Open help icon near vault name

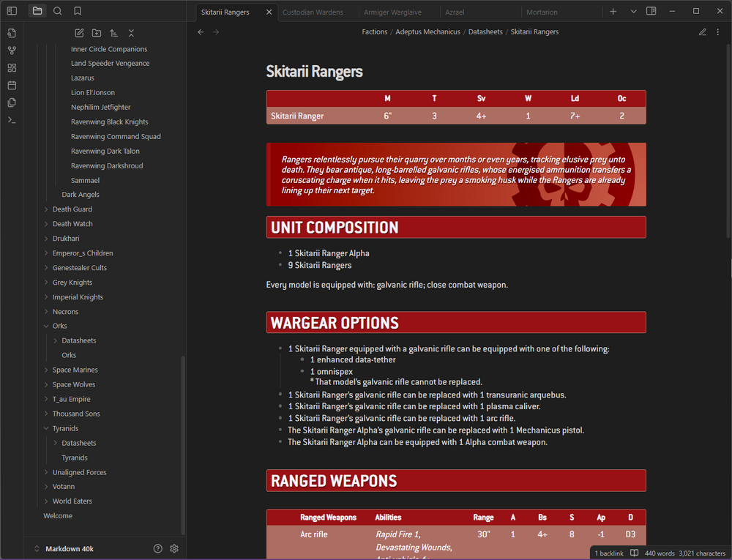click(158, 549)
